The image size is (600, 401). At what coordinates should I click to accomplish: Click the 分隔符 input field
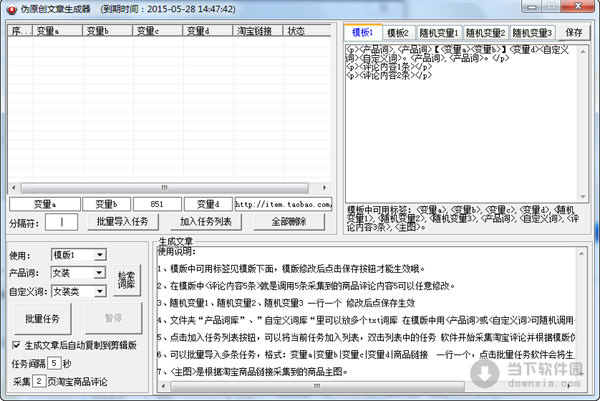coord(62,222)
